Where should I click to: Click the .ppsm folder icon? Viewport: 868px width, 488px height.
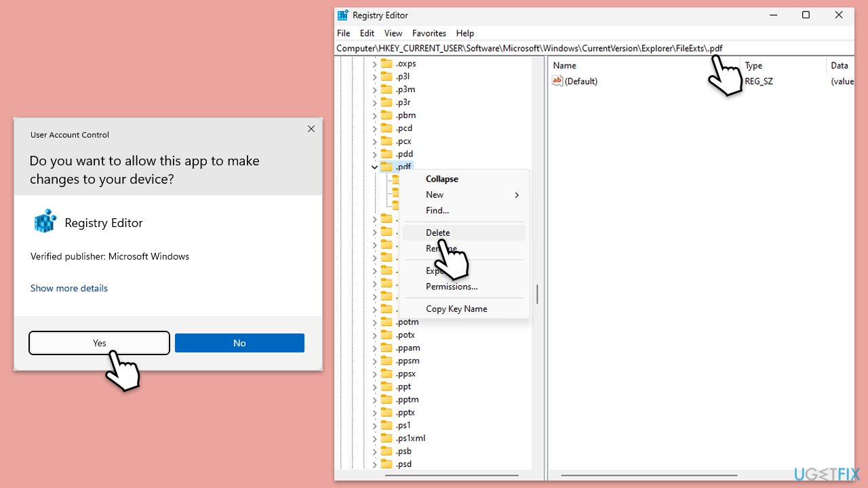(x=387, y=360)
